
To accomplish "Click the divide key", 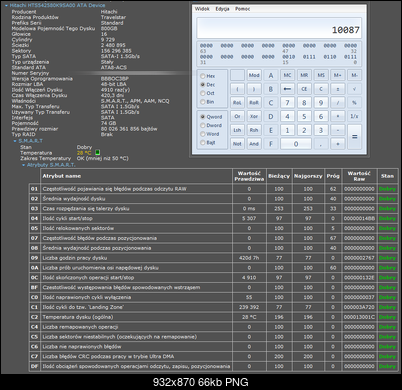I will click(x=338, y=103).
